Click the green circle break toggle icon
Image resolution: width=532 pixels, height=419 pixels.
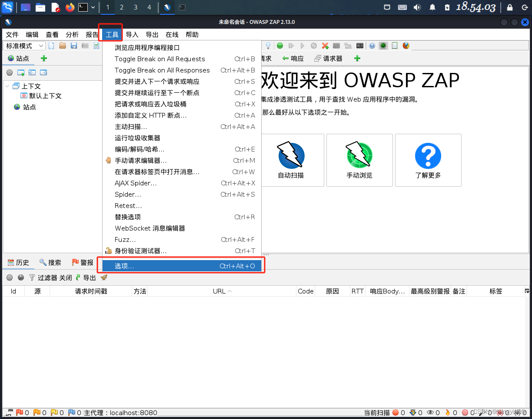coord(280,46)
